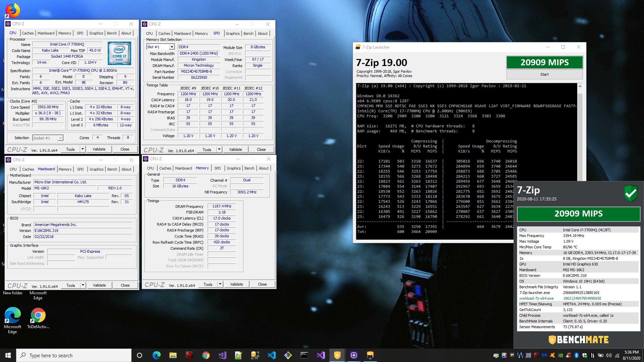Image resolution: width=644 pixels, height=362 pixels.
Task: Open Windows Security tray icon
Action: 585,355
